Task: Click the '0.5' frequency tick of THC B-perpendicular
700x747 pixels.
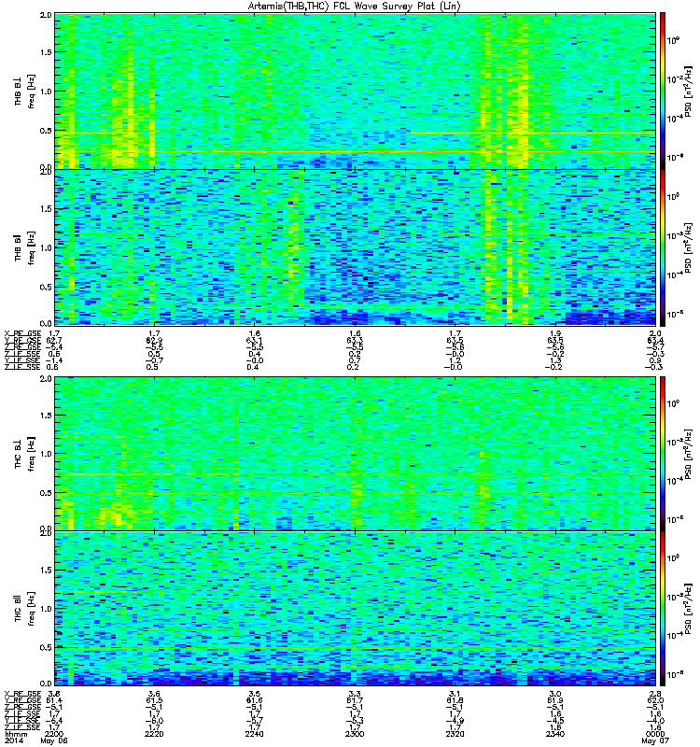Action: coord(46,493)
